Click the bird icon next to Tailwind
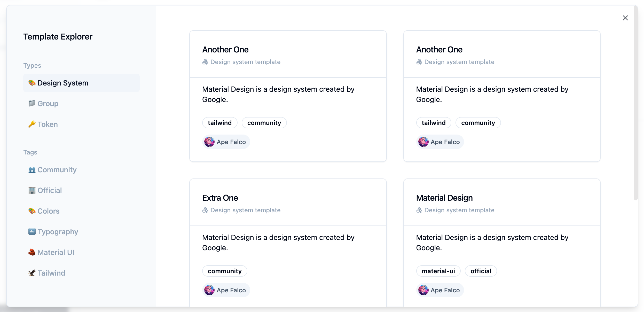 click(32, 273)
